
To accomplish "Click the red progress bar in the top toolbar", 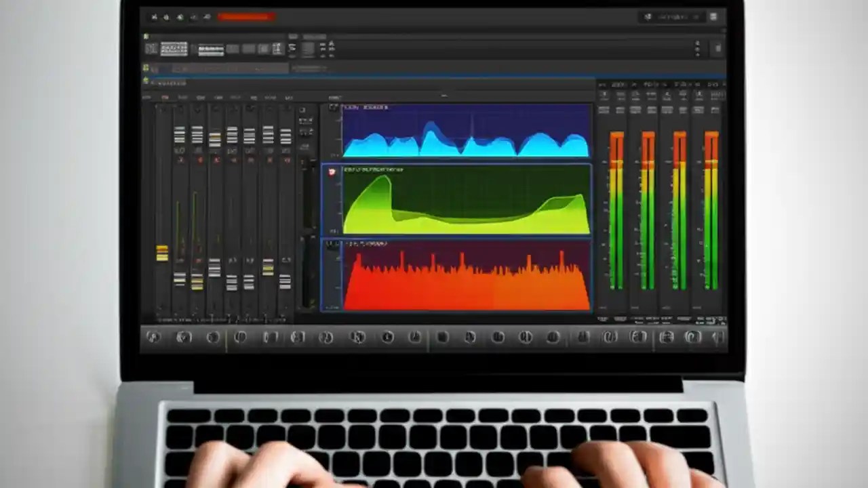I will click(x=245, y=17).
